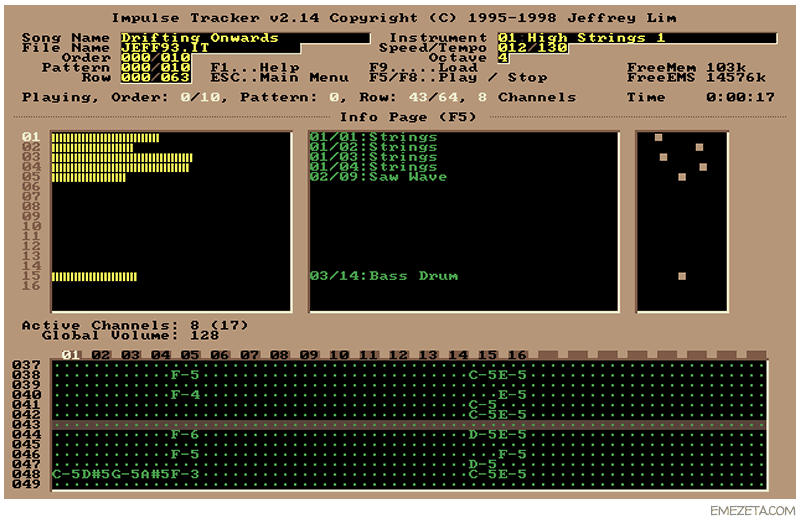This screenshot has height=525, width=800.
Task: Select pattern column header 01
Action: pos(71,355)
